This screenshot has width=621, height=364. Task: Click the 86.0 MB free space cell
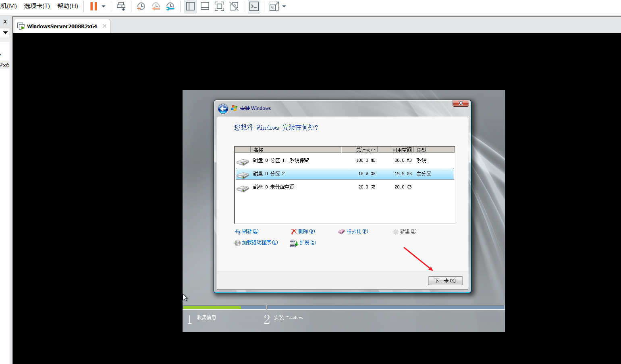click(403, 160)
